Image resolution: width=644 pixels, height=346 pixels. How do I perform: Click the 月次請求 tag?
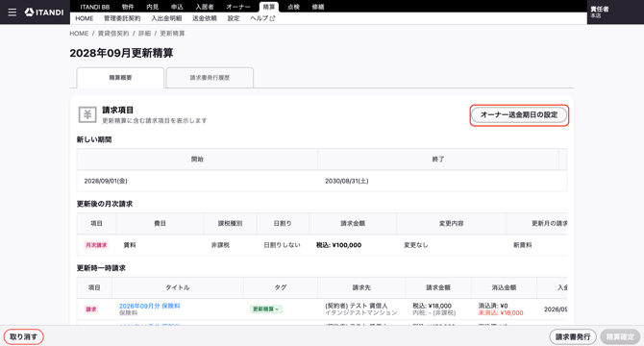(x=96, y=245)
